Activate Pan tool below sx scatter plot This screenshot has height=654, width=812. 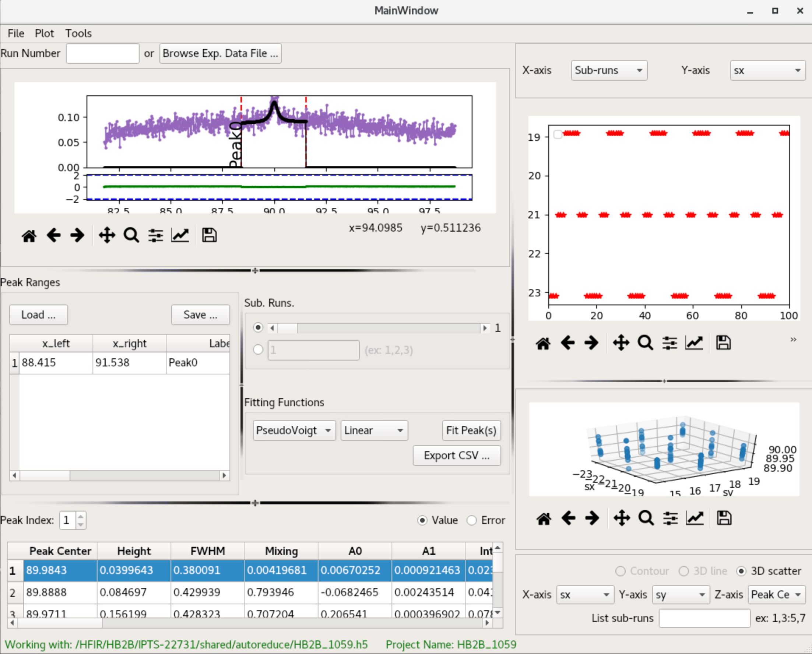[x=621, y=343]
